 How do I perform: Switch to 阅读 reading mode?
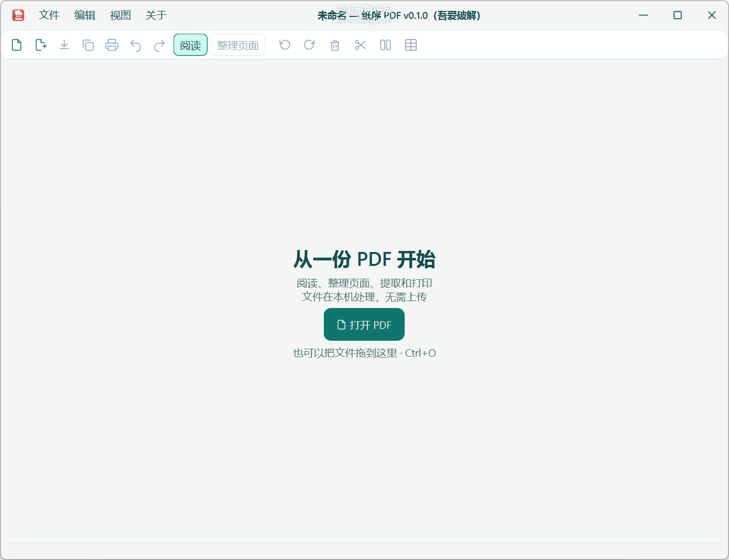pos(190,45)
